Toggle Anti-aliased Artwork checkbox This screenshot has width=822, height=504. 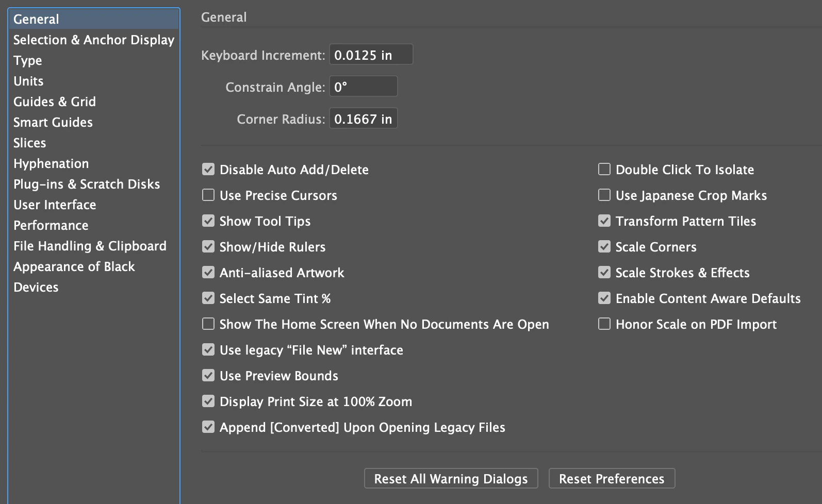(208, 273)
